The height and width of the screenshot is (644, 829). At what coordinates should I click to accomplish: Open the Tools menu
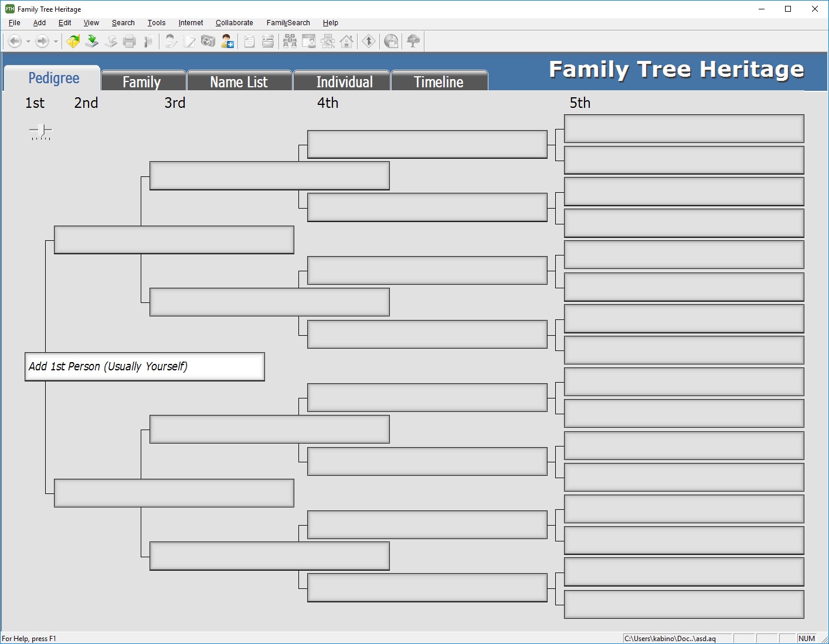(156, 23)
